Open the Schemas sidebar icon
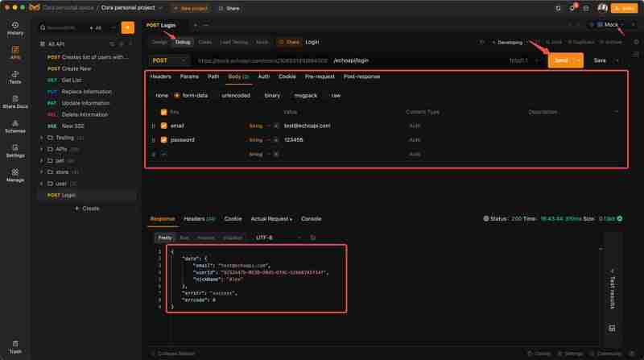Viewport: 644px width, 360px height. (x=15, y=126)
